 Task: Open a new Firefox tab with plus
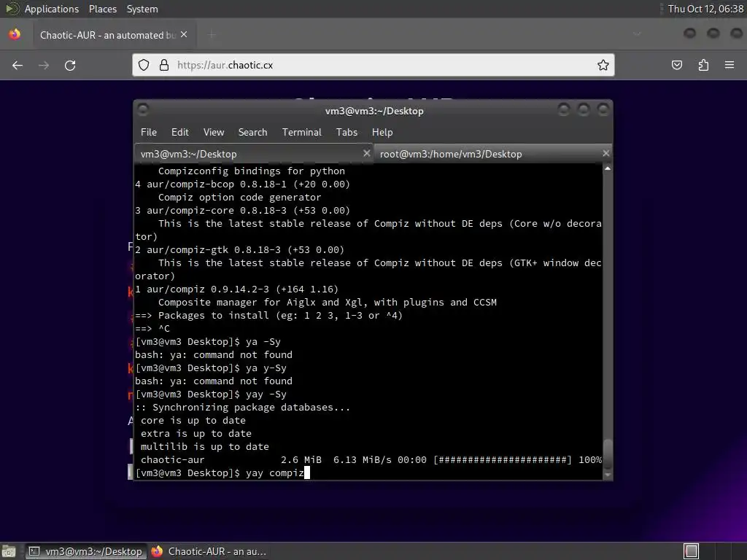[212, 35]
